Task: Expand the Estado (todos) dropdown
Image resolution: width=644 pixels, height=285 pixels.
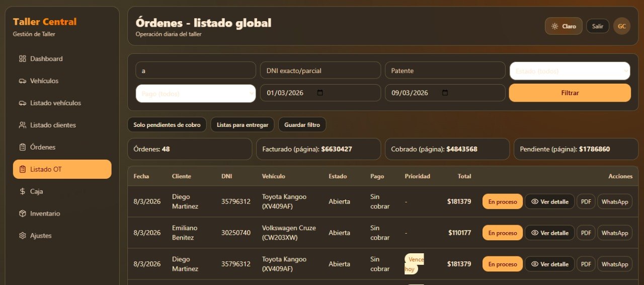Action: click(x=570, y=71)
